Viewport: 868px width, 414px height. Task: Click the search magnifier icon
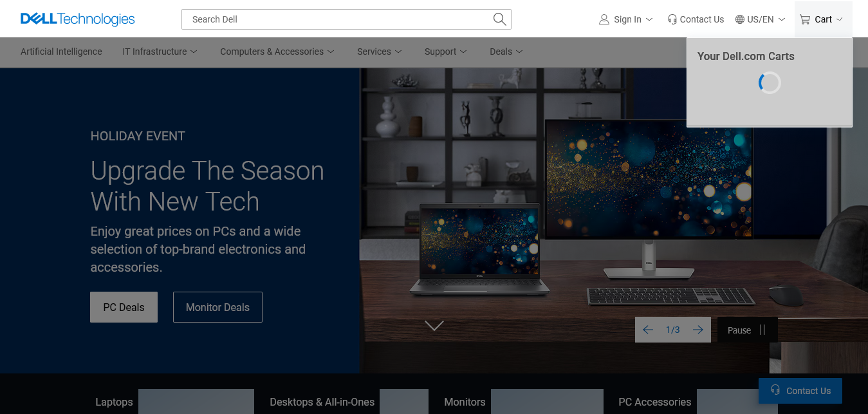coord(499,19)
